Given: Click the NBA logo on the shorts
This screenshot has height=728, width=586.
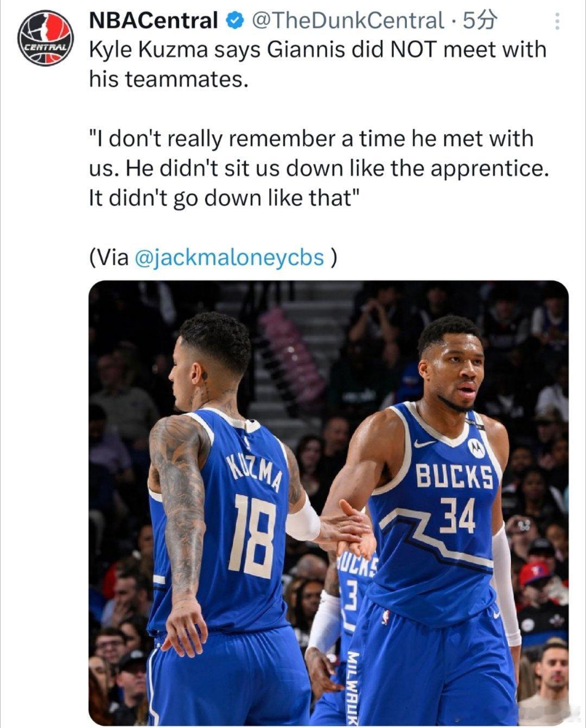Looking at the screenshot, I should pyautogui.click(x=386, y=617).
